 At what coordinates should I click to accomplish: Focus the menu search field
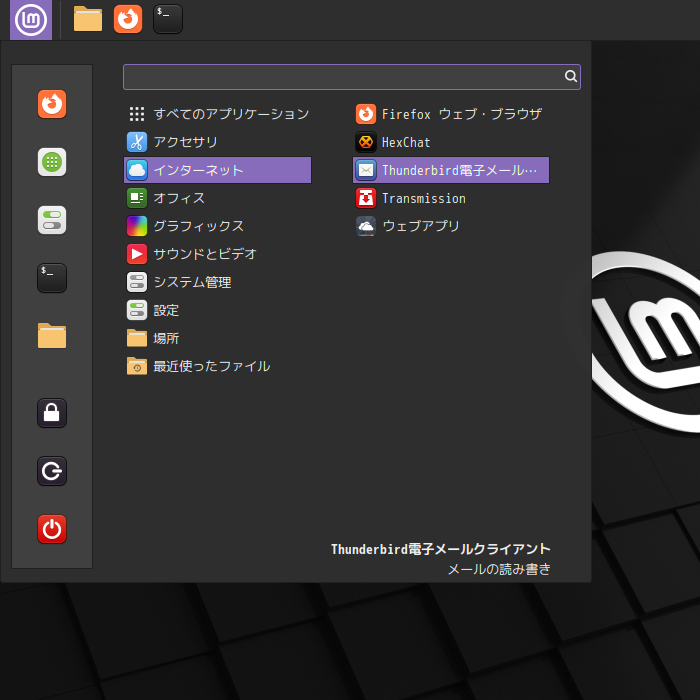[x=352, y=77]
